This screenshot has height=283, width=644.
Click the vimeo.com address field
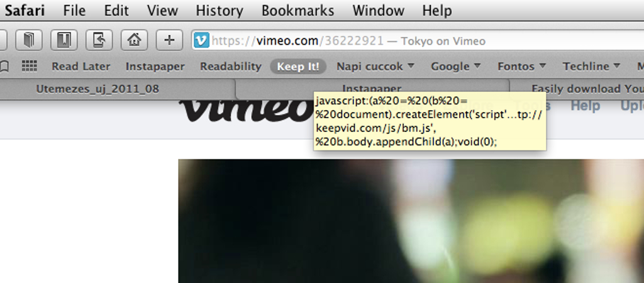[x=418, y=41]
